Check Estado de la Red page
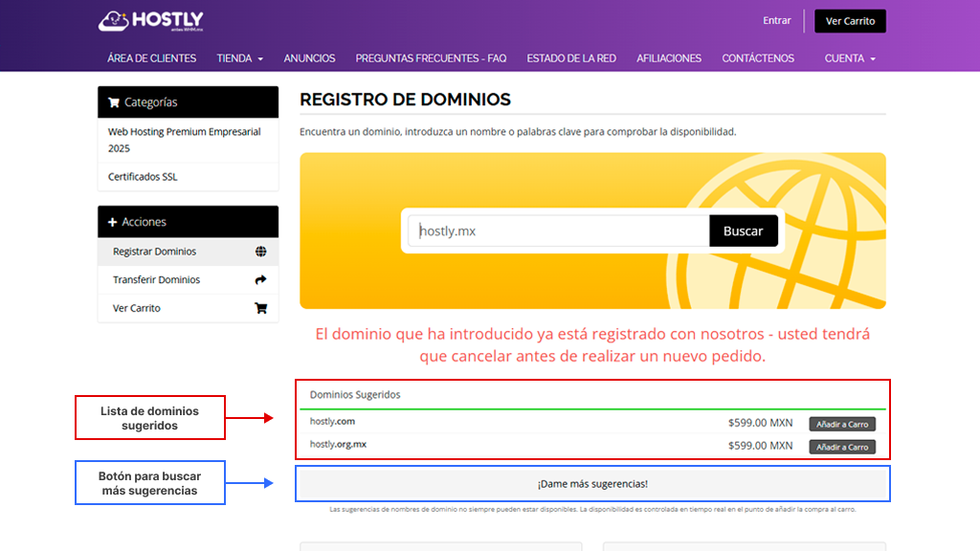980x551 pixels. [x=571, y=58]
